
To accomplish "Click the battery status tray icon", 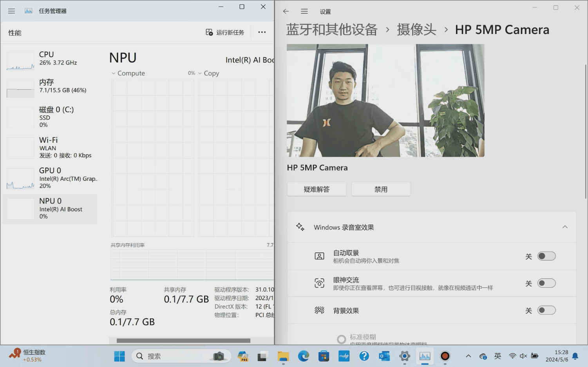I will pos(535,356).
